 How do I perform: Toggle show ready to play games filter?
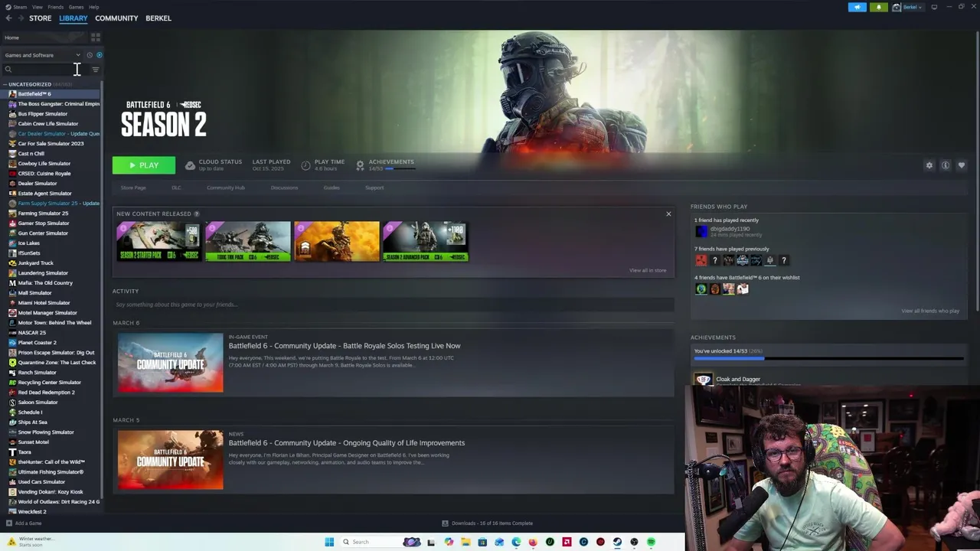click(x=99, y=55)
